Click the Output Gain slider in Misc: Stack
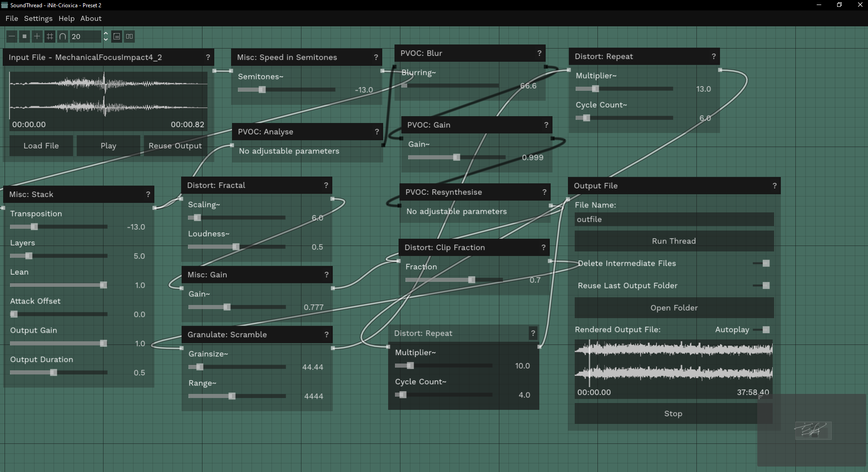This screenshot has height=472, width=868. (59, 344)
